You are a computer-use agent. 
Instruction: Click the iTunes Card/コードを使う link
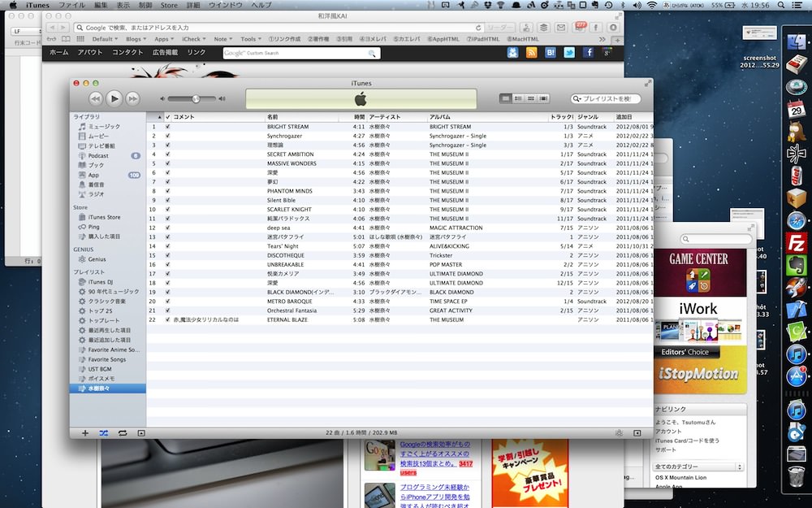[687, 441]
